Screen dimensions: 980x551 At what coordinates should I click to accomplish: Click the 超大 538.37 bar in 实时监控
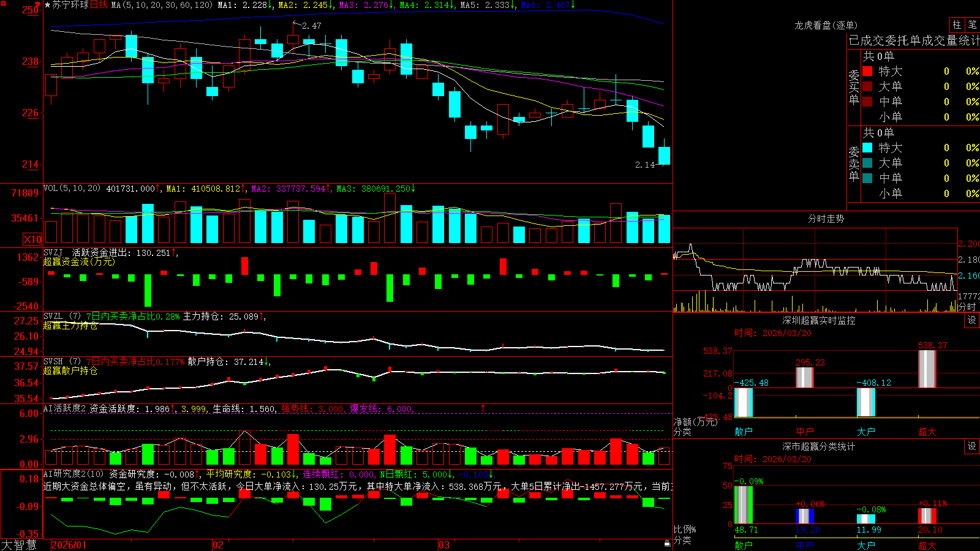pos(927,369)
